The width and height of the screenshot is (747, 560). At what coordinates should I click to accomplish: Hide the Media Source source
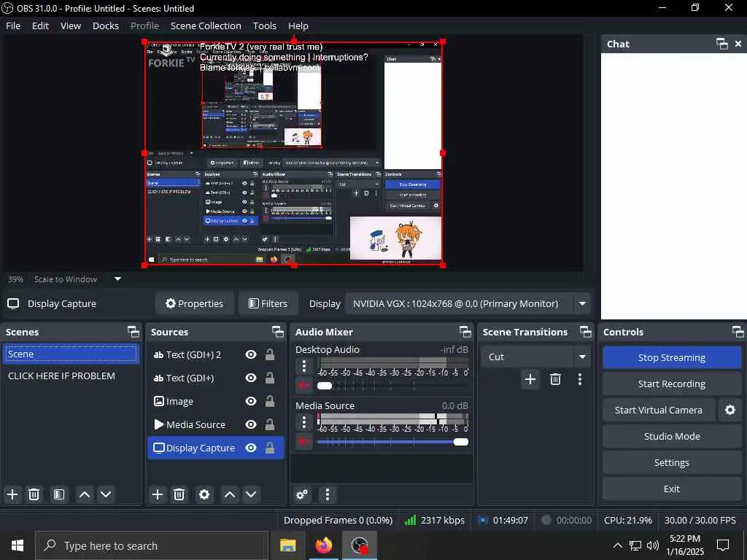click(251, 425)
